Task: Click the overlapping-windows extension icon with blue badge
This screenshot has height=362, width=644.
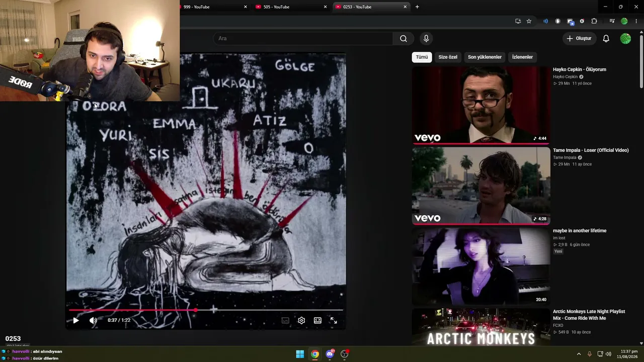Action: 570,21
